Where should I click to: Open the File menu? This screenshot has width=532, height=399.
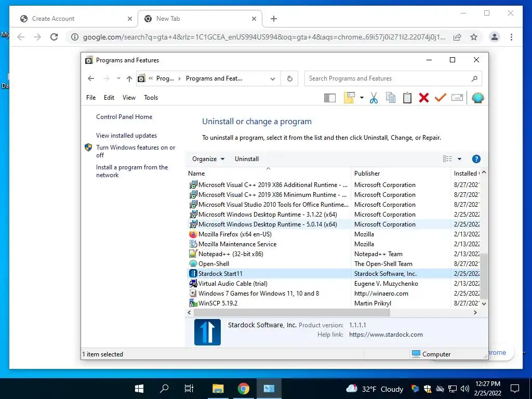91,98
